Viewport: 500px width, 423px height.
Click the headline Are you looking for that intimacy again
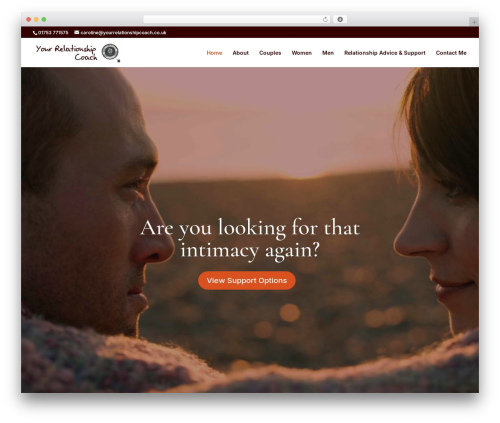(250, 239)
